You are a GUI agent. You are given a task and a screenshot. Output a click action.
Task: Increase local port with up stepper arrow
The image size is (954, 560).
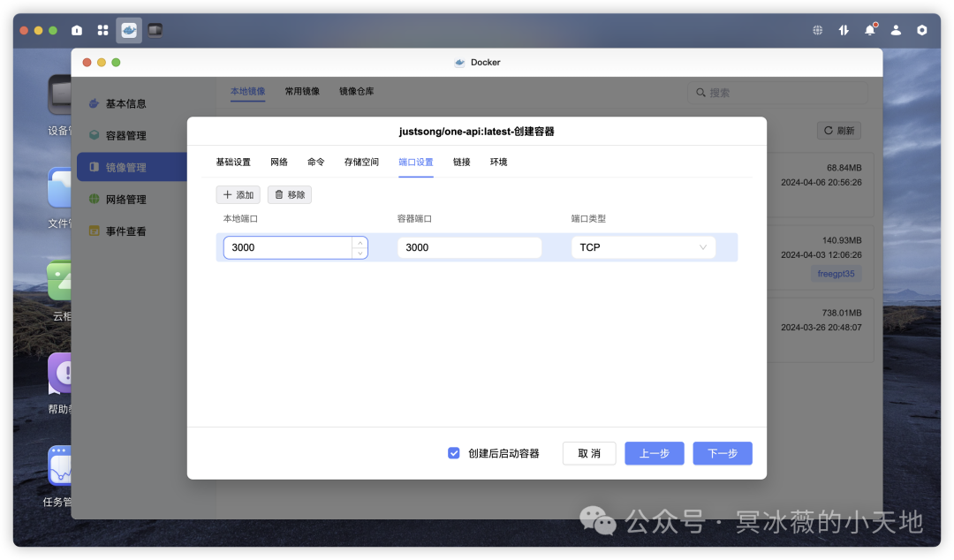coord(360,242)
